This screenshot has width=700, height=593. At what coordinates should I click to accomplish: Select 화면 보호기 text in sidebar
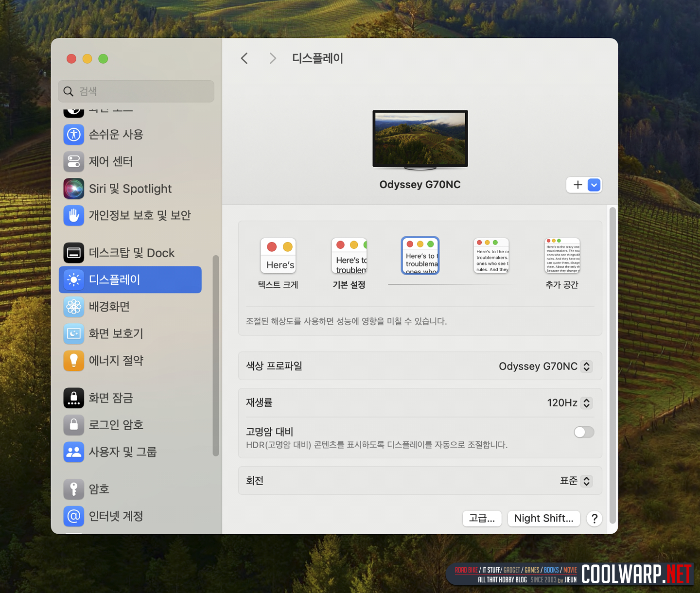pyautogui.click(x=116, y=333)
